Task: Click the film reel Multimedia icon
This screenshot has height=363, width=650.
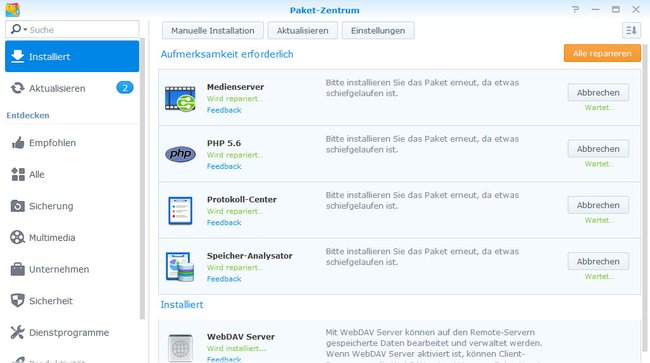Action: [17, 237]
